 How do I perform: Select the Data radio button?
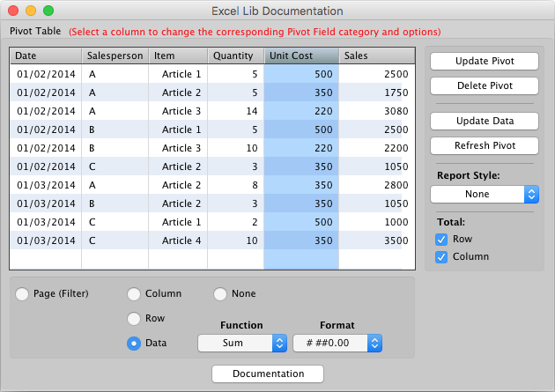click(134, 344)
